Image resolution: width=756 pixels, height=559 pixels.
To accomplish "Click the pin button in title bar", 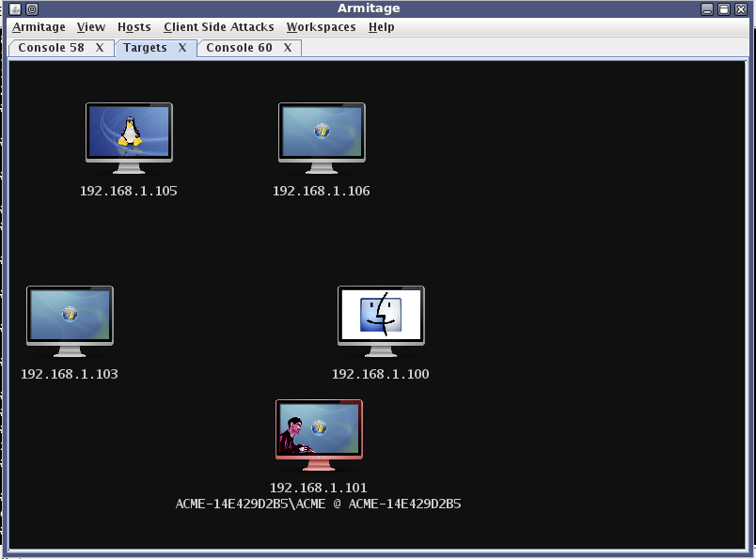I will click(x=32, y=9).
